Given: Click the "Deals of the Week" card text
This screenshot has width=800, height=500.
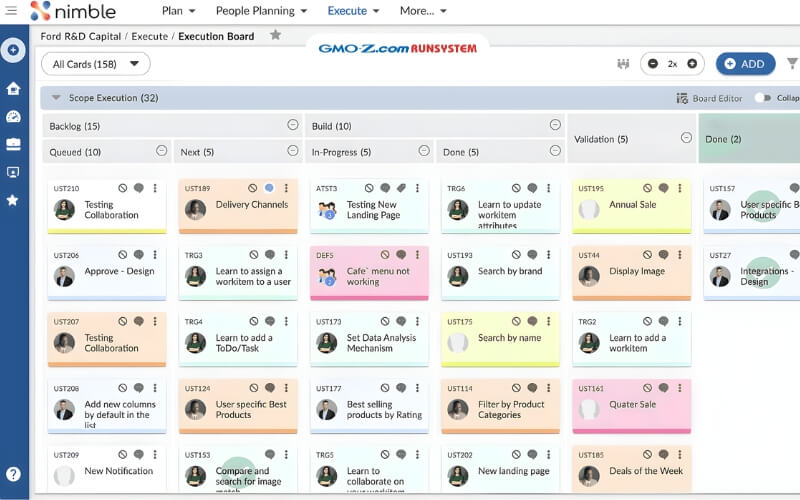Looking at the screenshot, I should point(646,470).
